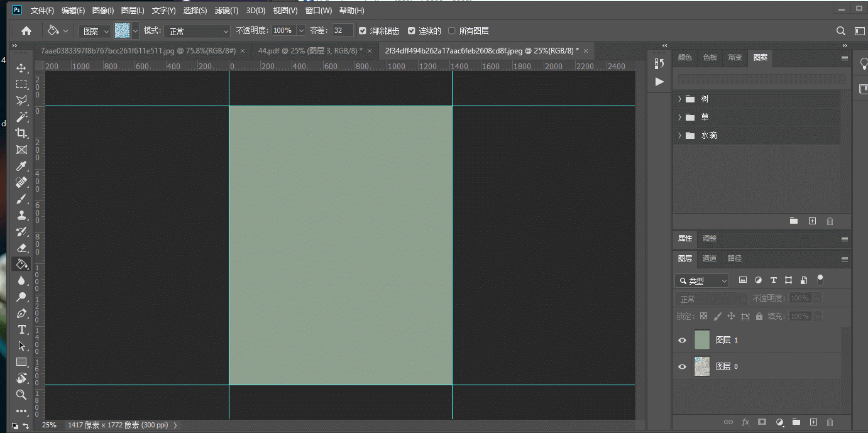Switch to the 通道 tab
868x433 pixels.
pyautogui.click(x=709, y=258)
